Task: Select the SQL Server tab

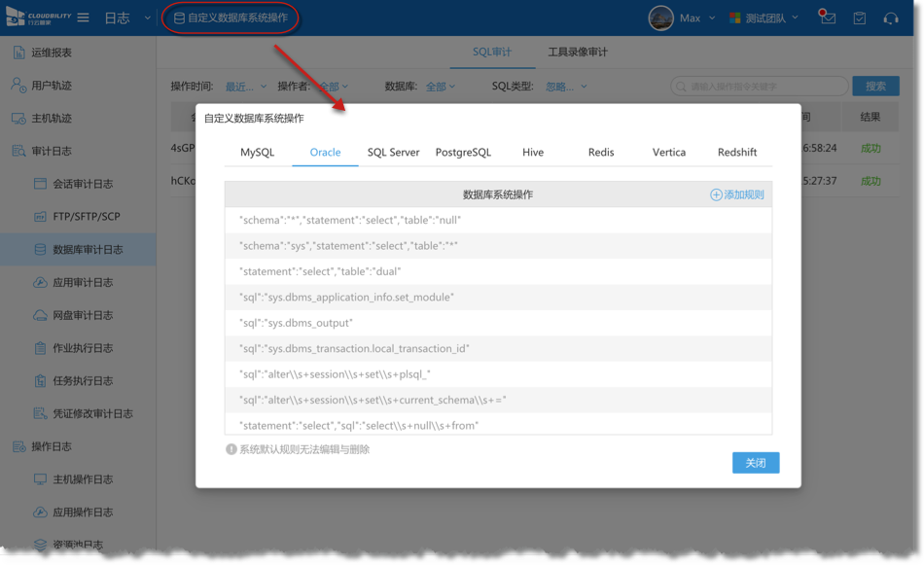Action: point(393,153)
